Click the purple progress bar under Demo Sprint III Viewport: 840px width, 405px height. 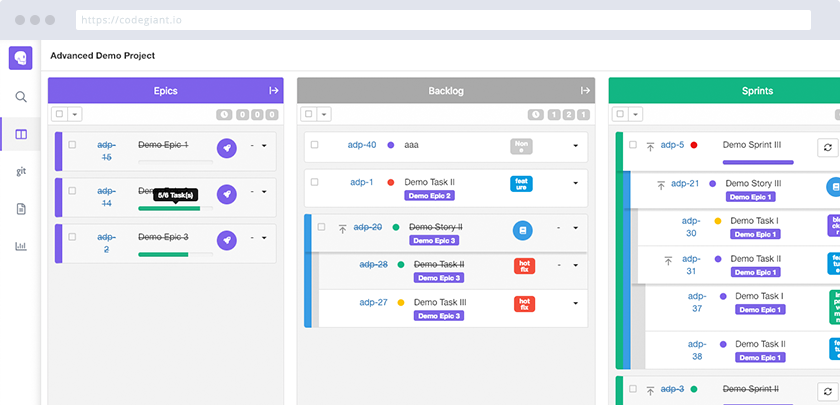point(758,162)
